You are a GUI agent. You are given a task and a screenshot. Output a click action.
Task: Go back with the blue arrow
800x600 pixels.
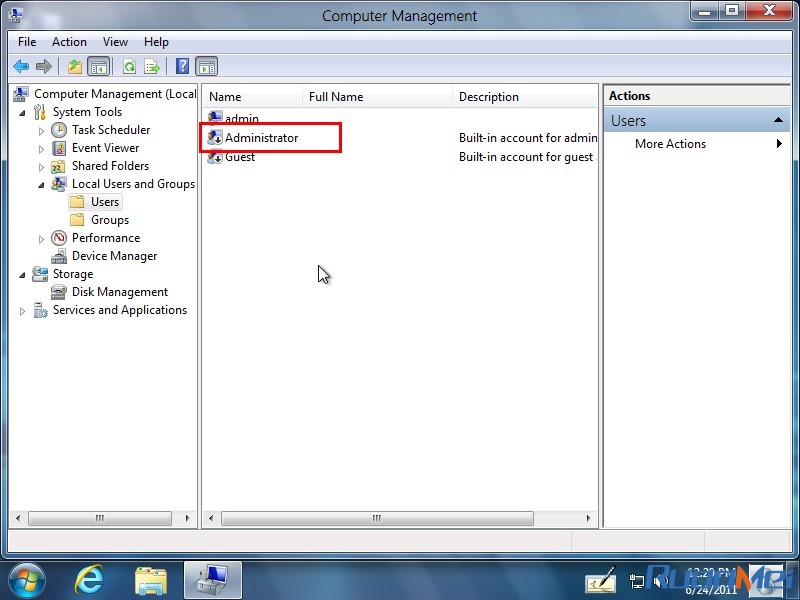click(21, 66)
